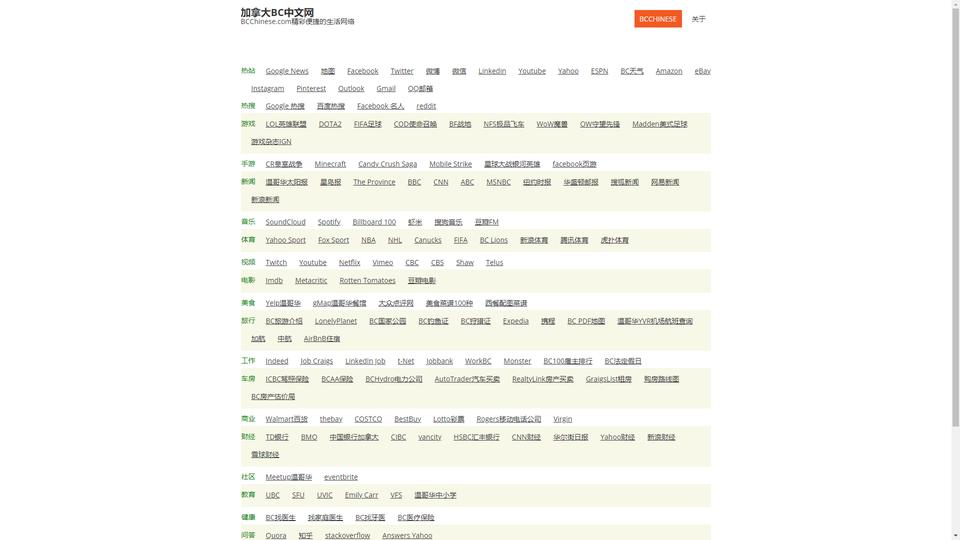
Task: Click the ESPN link
Action: click(599, 71)
